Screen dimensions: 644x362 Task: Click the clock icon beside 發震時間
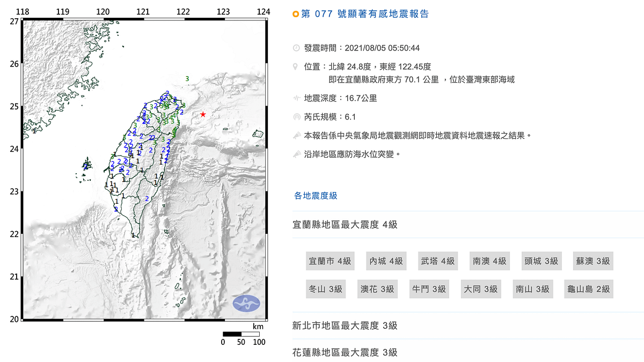[295, 47]
